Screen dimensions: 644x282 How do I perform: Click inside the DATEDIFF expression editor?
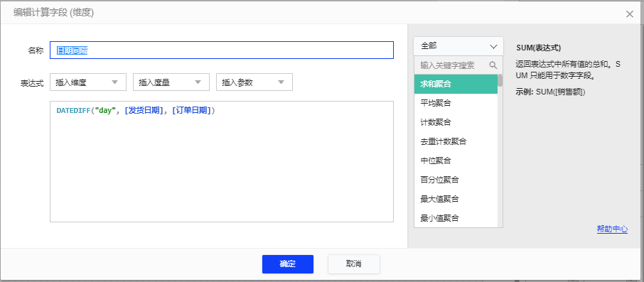coord(222,162)
